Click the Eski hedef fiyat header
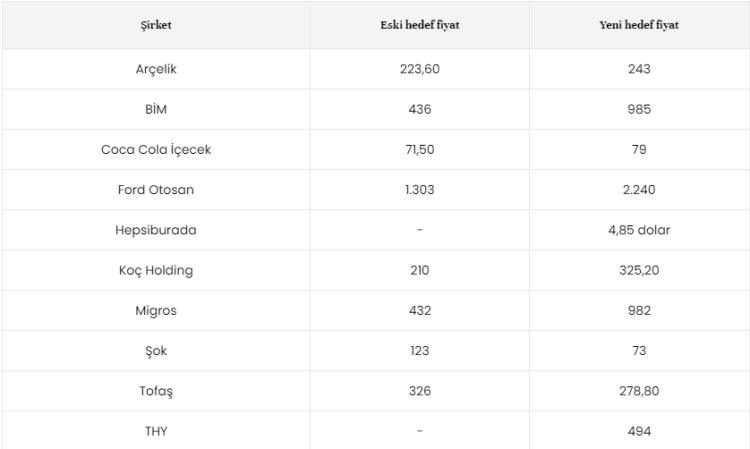This screenshot has width=750, height=449. (x=419, y=25)
